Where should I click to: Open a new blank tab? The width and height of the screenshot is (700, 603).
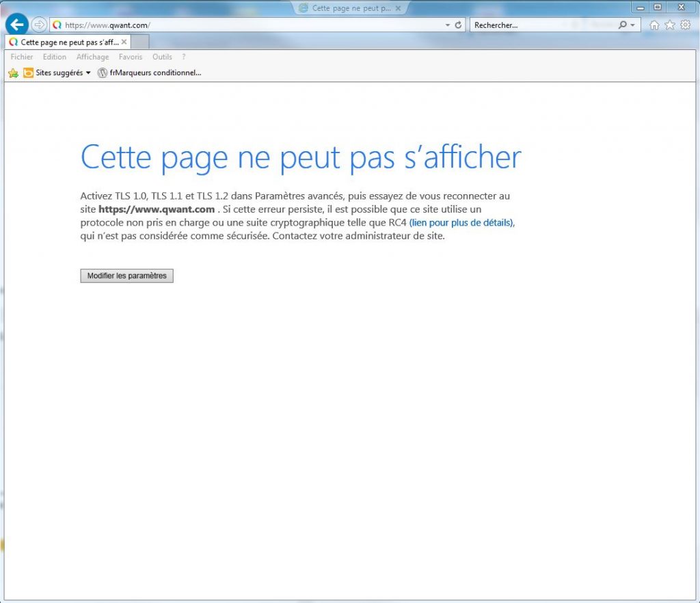139,42
